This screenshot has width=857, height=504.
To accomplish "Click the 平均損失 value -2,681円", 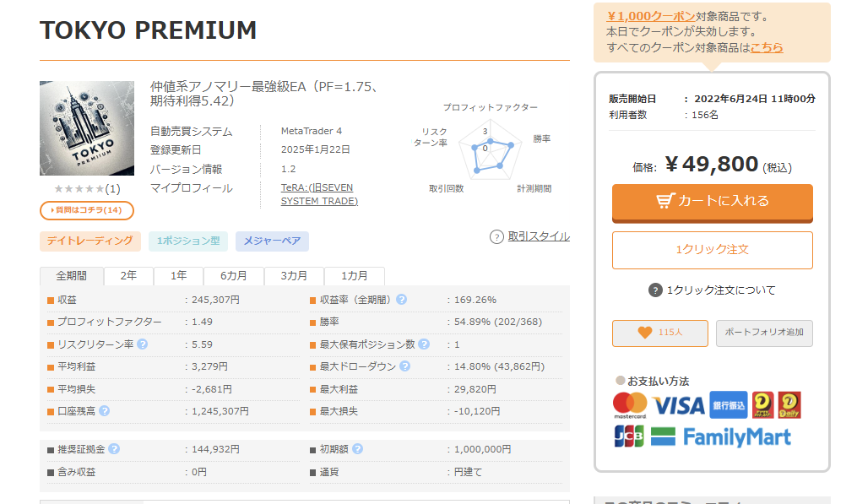I will click(212, 389).
